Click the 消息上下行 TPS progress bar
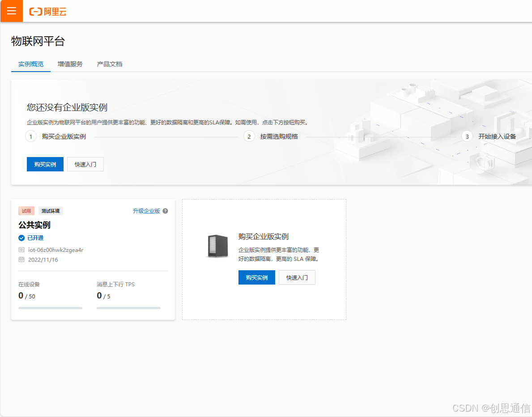This screenshot has height=417, width=532. coord(128,308)
